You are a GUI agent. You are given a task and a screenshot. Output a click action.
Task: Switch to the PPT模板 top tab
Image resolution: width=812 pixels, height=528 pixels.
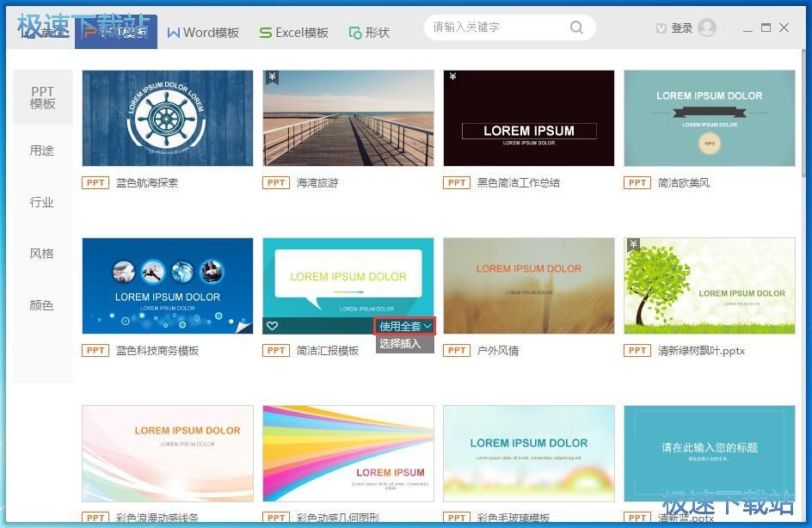click(116, 32)
